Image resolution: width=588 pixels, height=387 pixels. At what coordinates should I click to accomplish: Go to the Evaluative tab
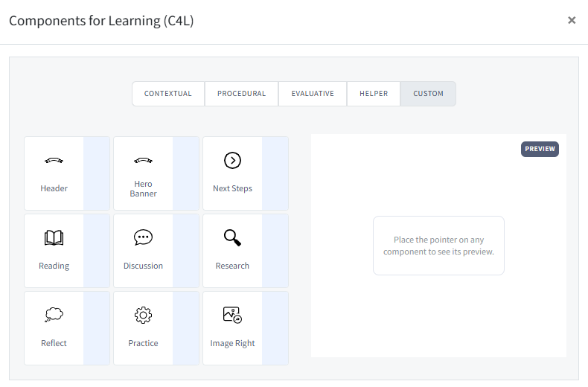click(313, 94)
